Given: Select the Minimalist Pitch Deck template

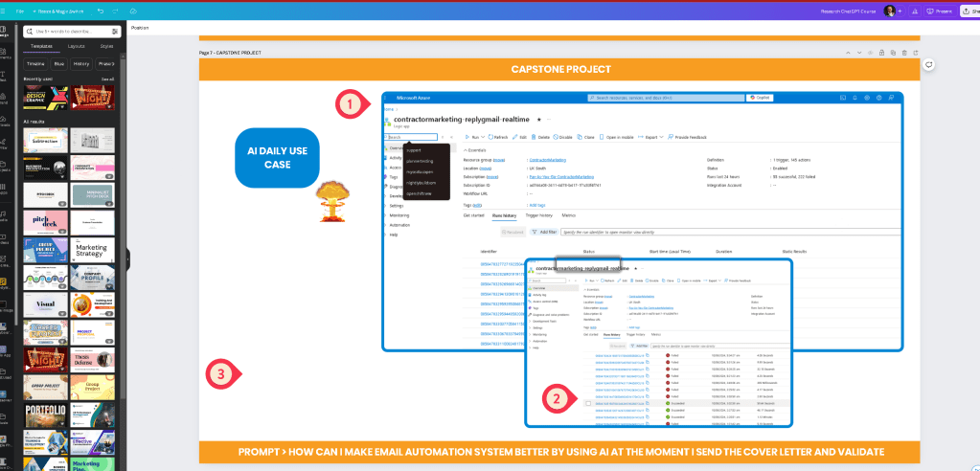Looking at the screenshot, I should click(93, 195).
